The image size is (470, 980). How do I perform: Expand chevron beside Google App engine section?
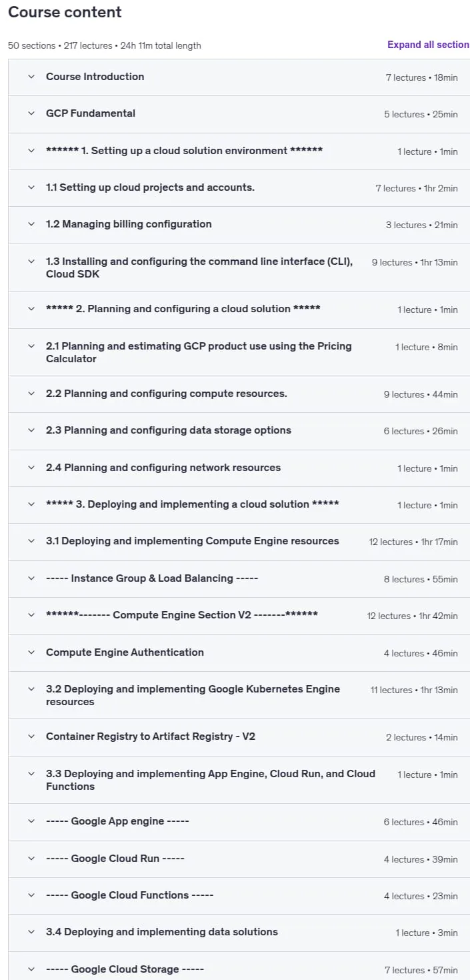click(x=31, y=821)
